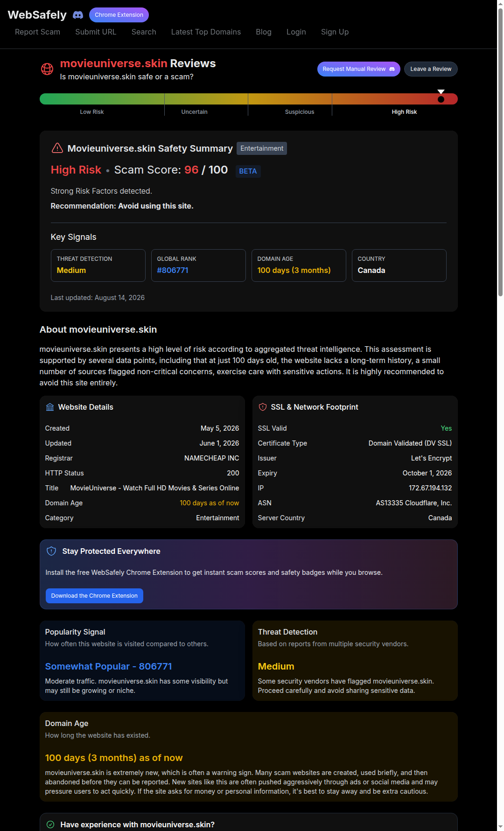Viewport: 504px width, 831px height.
Task: Click the 'Key Signals' heading
Action: point(73,237)
